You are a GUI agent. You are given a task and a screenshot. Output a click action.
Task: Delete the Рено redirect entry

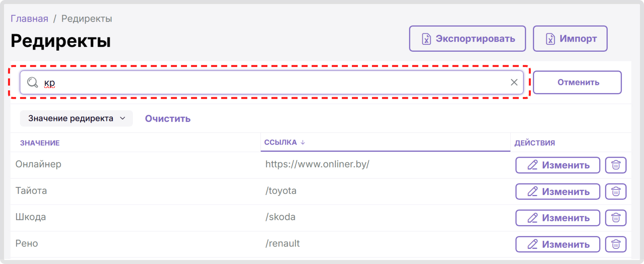pyautogui.click(x=616, y=244)
